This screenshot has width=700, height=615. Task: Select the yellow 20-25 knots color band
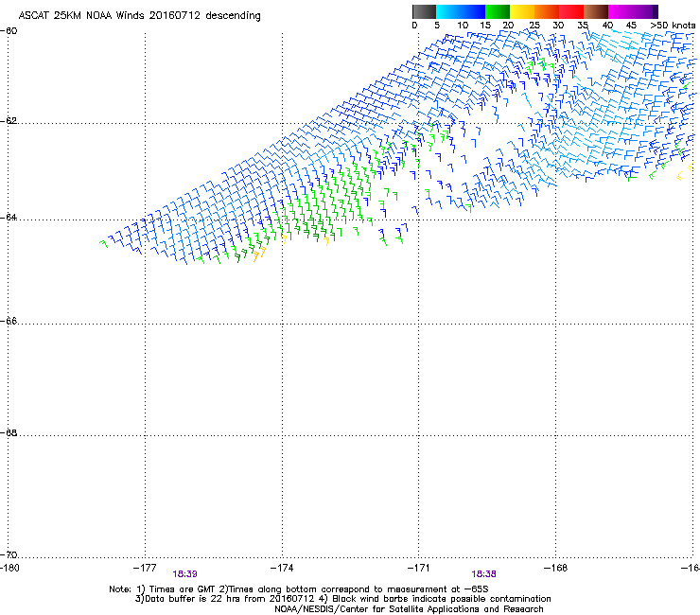522,11
